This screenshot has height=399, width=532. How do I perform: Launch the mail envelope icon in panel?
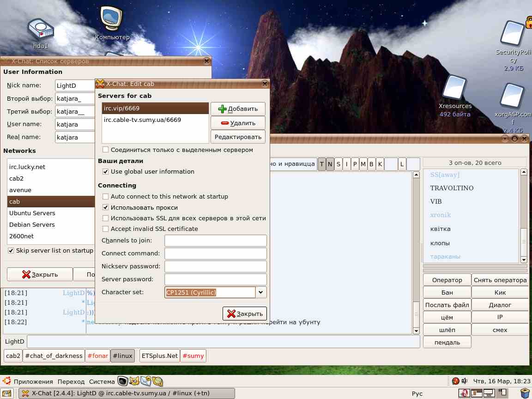pyautogui.click(x=146, y=381)
